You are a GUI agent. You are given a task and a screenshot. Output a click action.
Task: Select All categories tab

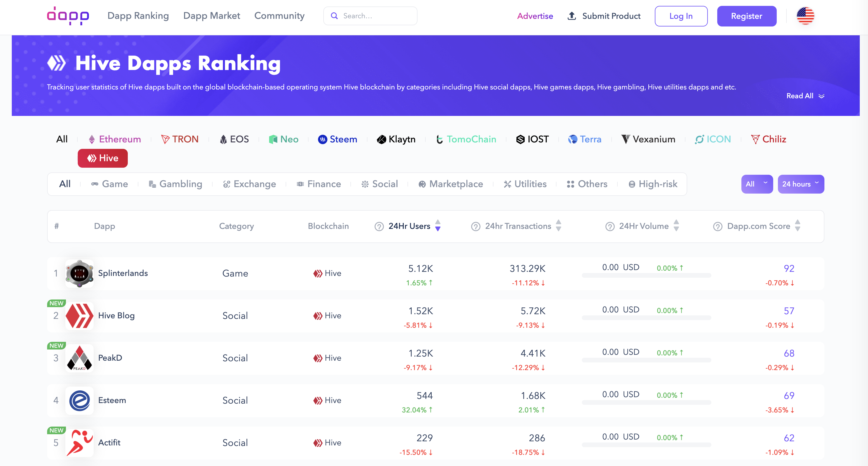point(65,184)
